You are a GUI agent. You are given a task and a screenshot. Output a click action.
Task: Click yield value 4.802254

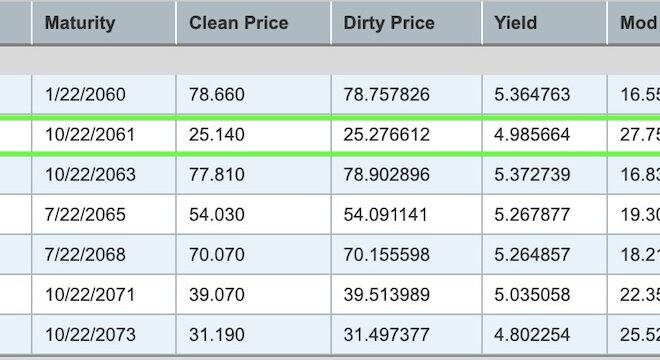click(x=532, y=335)
